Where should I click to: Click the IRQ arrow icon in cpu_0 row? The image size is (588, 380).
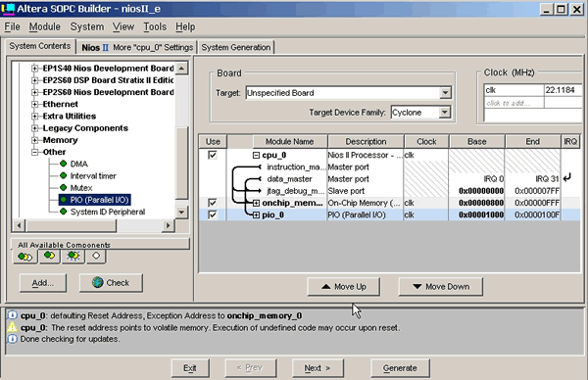click(567, 177)
